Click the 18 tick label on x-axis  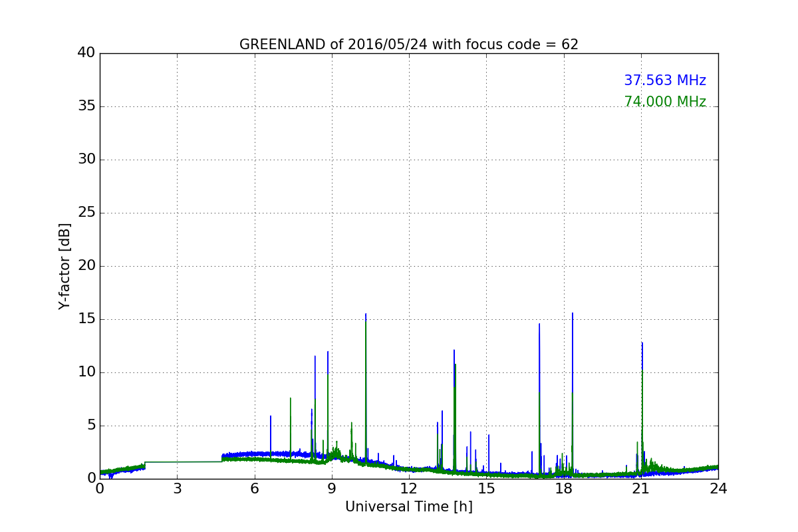(x=564, y=489)
